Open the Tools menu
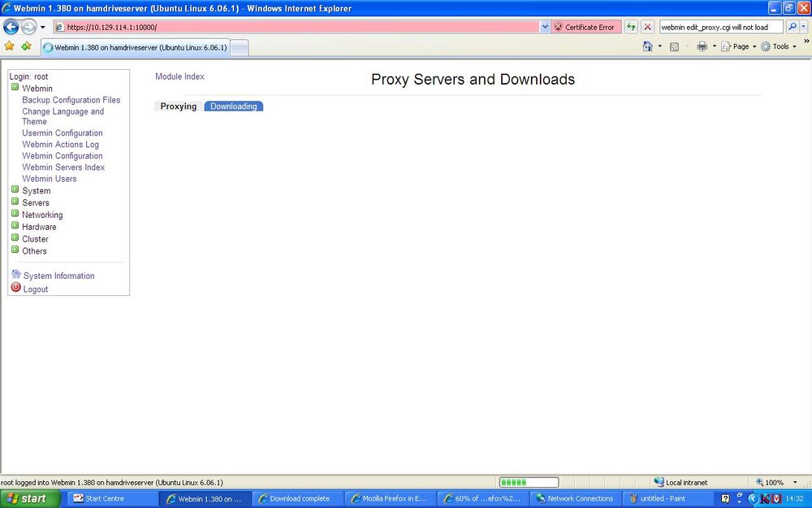Image resolution: width=812 pixels, height=508 pixels. click(x=779, y=46)
